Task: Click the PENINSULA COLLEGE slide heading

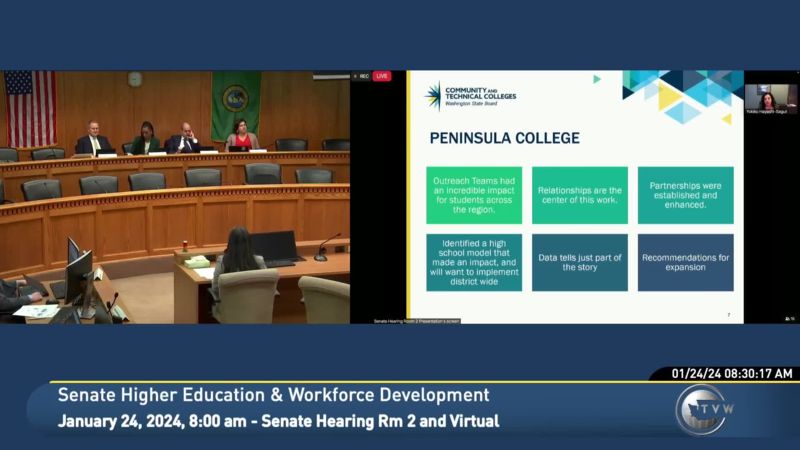Action: pos(505,138)
